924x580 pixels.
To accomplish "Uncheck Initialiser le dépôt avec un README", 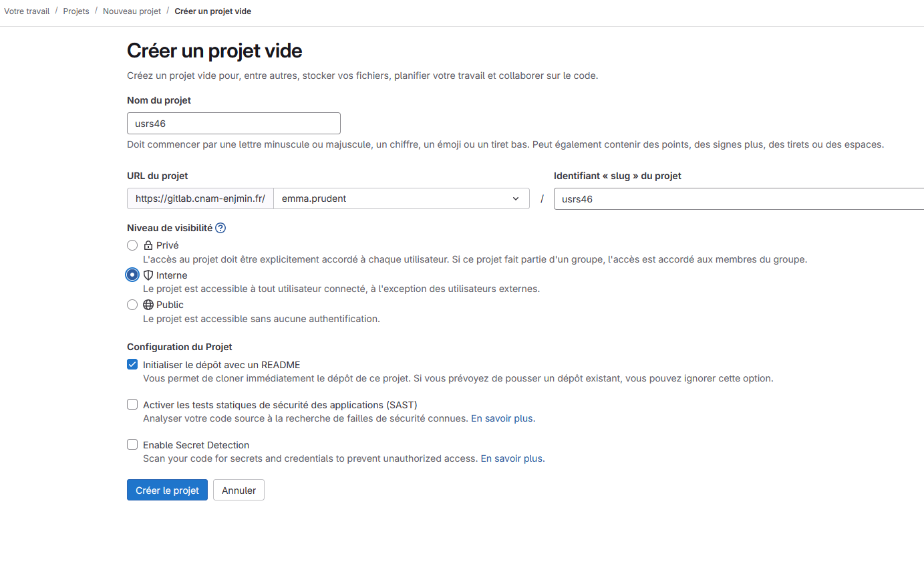I will (x=132, y=365).
